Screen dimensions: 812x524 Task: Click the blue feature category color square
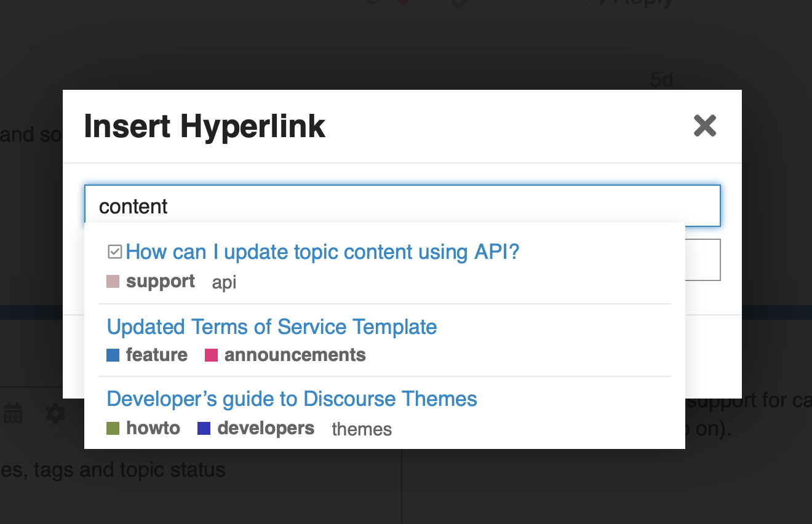pyautogui.click(x=113, y=355)
